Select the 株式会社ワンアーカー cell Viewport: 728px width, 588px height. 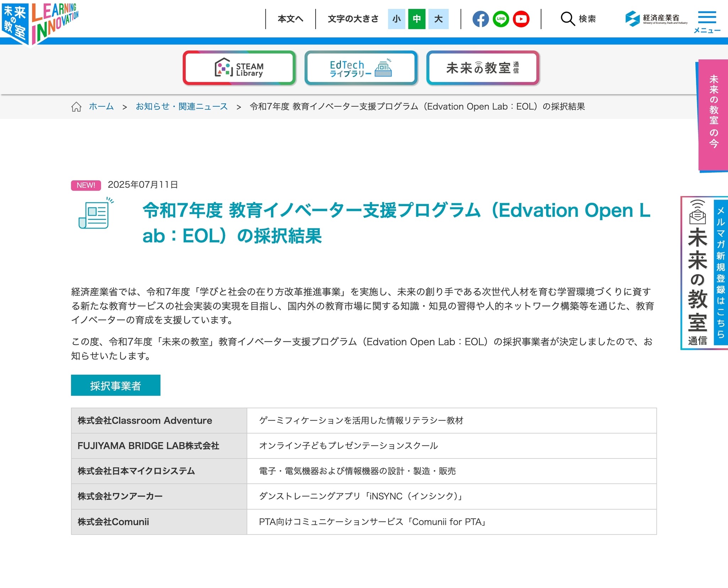point(159,496)
